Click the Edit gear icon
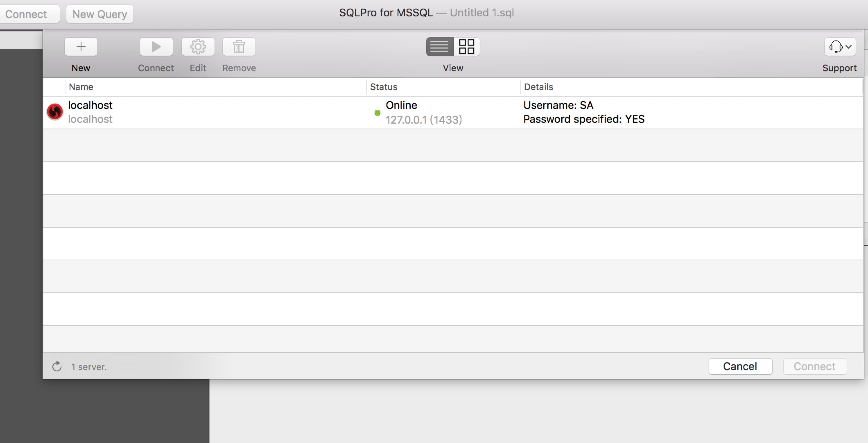The width and height of the screenshot is (868, 443). click(x=198, y=46)
